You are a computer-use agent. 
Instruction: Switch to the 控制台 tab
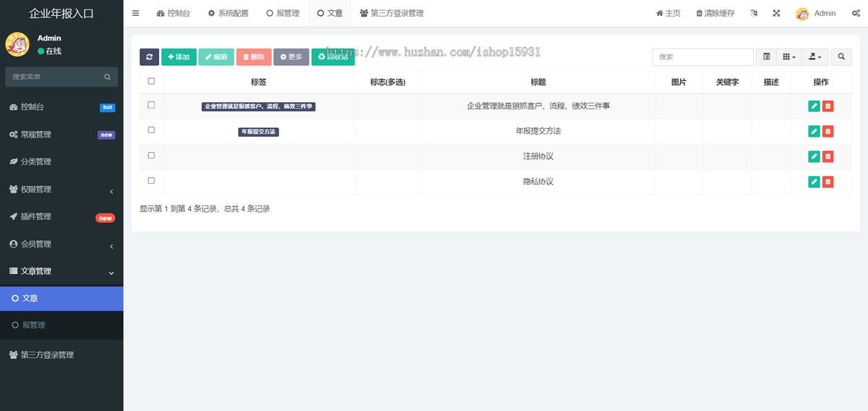tap(172, 13)
